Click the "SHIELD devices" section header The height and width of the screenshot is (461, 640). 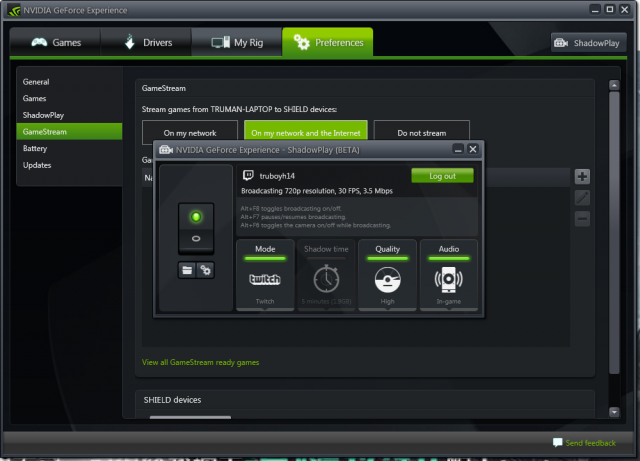pyautogui.click(x=172, y=400)
